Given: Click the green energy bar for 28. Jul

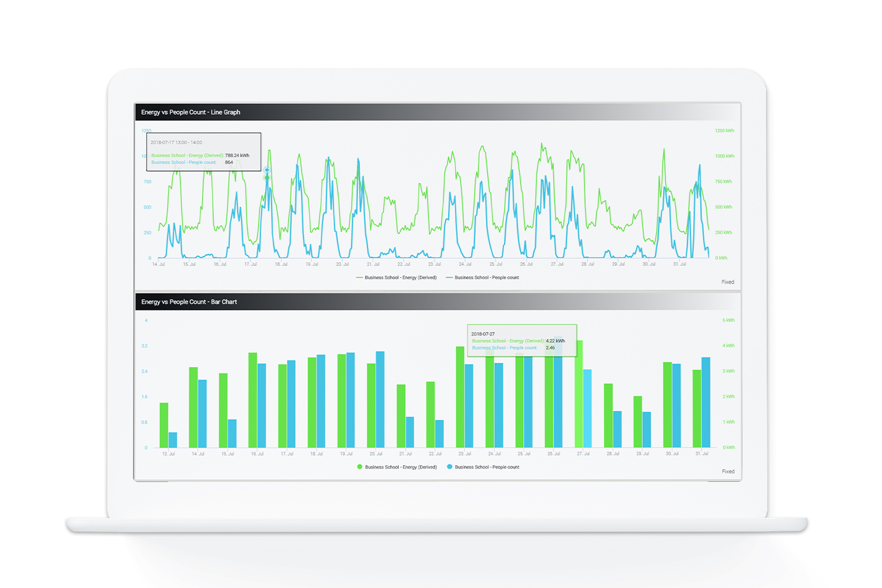Looking at the screenshot, I should 609,416.
